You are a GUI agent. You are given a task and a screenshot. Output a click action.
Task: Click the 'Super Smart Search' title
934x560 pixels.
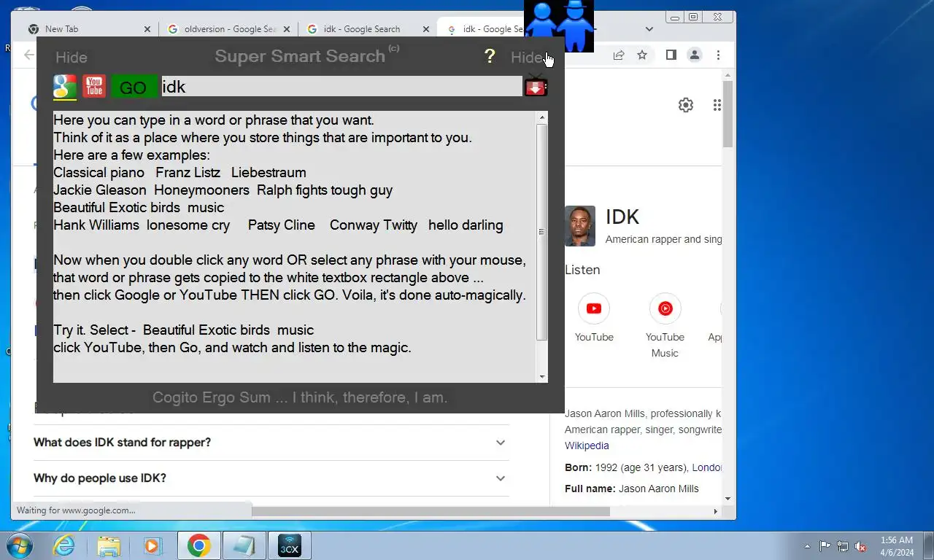click(300, 56)
